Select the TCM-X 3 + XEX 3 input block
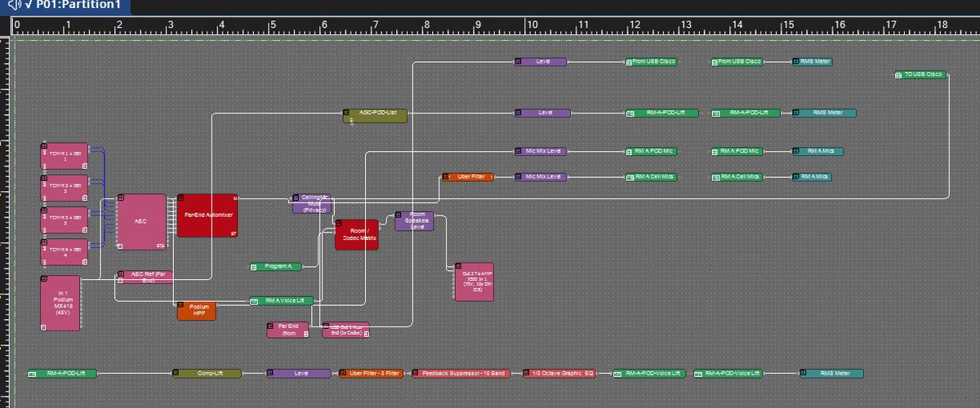This screenshot has width=980, height=408. click(64, 220)
